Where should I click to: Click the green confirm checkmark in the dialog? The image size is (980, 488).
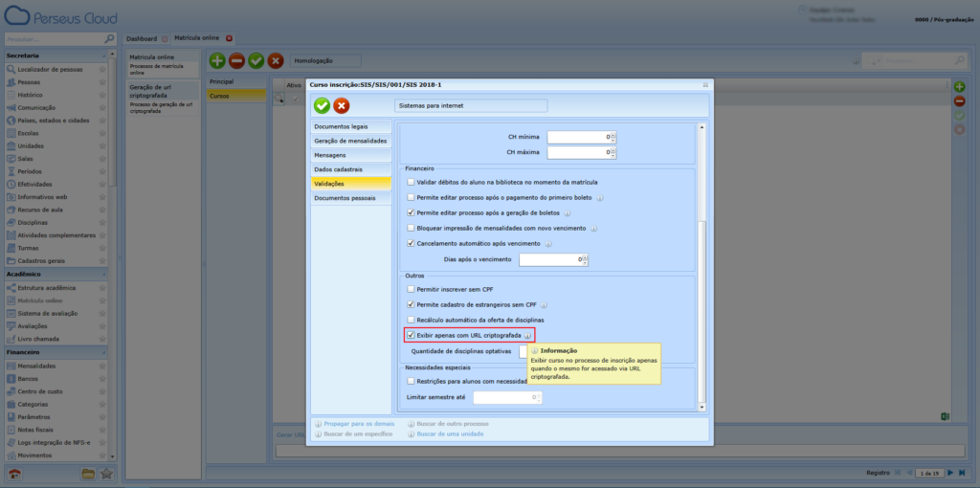[x=322, y=106]
